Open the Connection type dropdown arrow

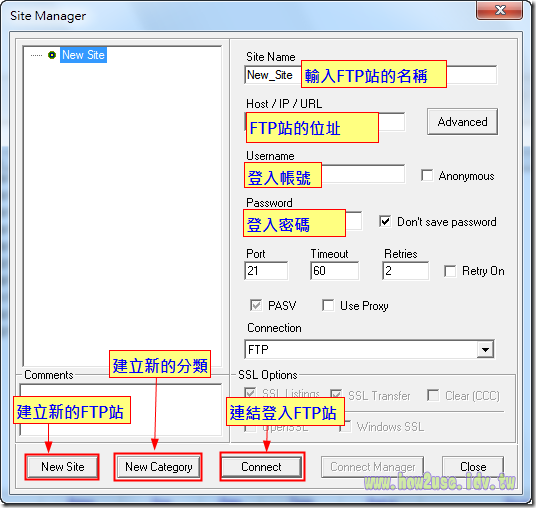485,349
